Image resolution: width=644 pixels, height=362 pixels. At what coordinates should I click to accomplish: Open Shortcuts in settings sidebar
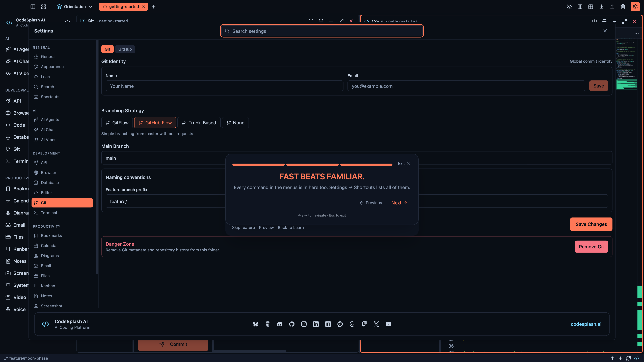[62, 97]
